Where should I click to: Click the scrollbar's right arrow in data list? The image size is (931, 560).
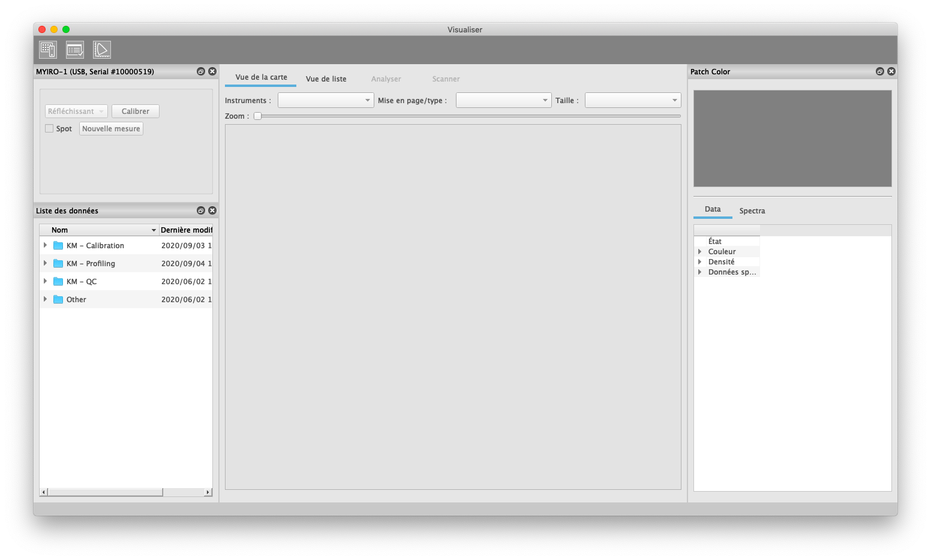pyautogui.click(x=208, y=492)
